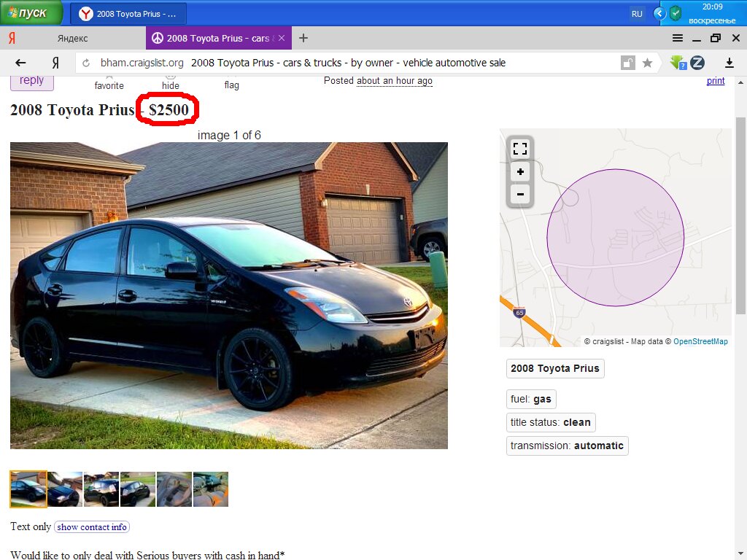The height and width of the screenshot is (560, 747).
Task: Flag this posting
Action: (231, 83)
